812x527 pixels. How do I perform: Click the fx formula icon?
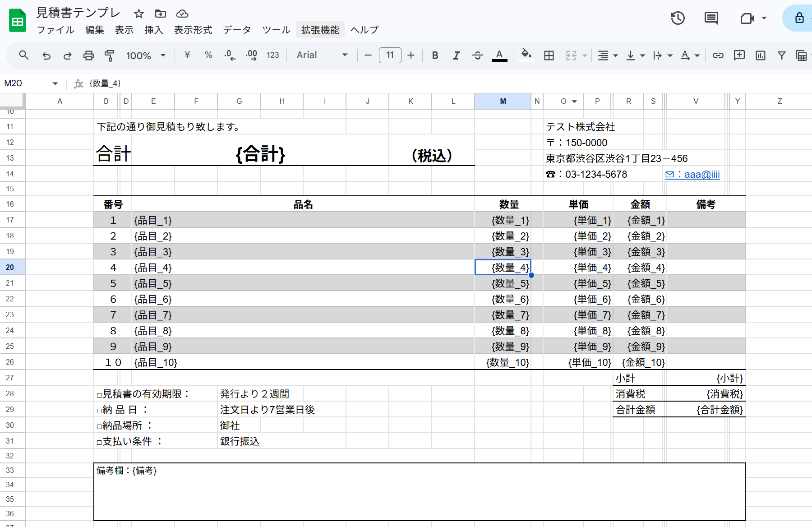[78, 83]
